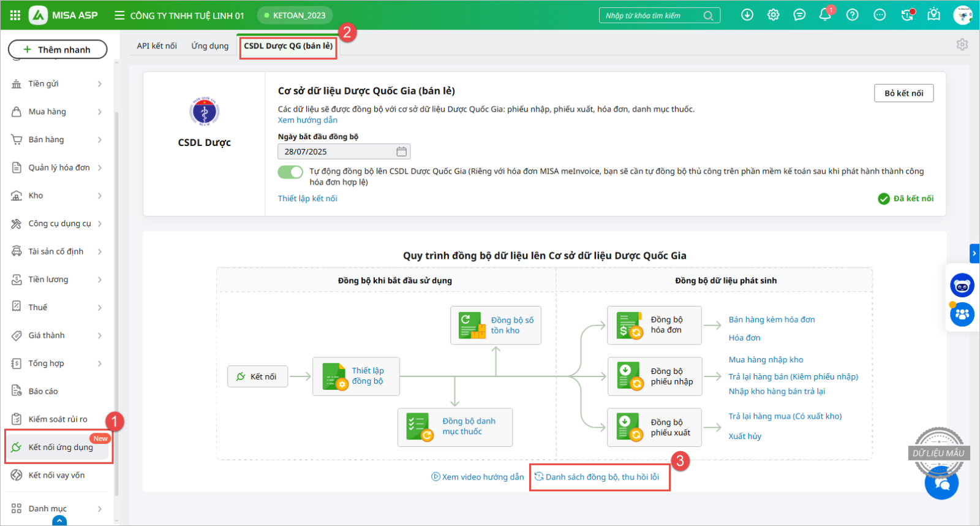Open Mua hàng nhập kho link
The height and width of the screenshot is (526, 980).
(766, 360)
